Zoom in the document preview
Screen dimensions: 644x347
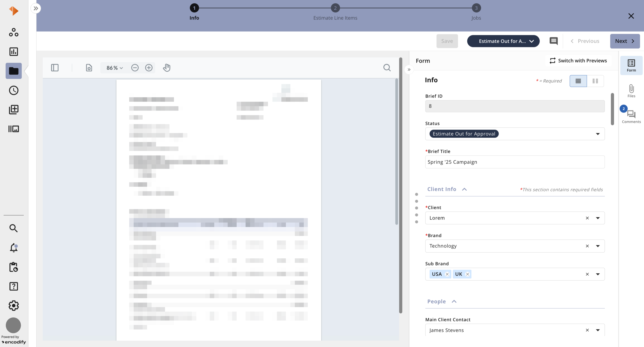[149, 68]
